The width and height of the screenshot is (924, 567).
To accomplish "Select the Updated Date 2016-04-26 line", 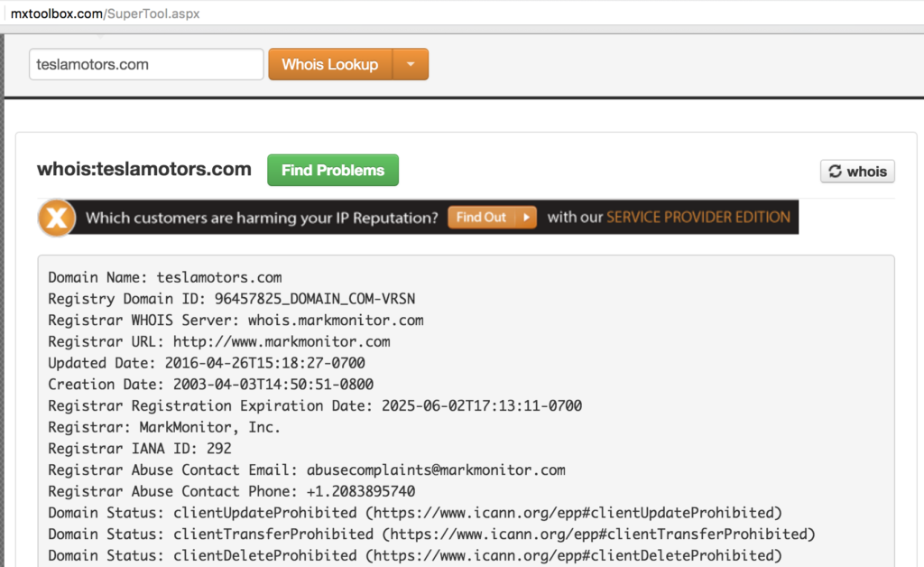I will pyautogui.click(x=207, y=363).
